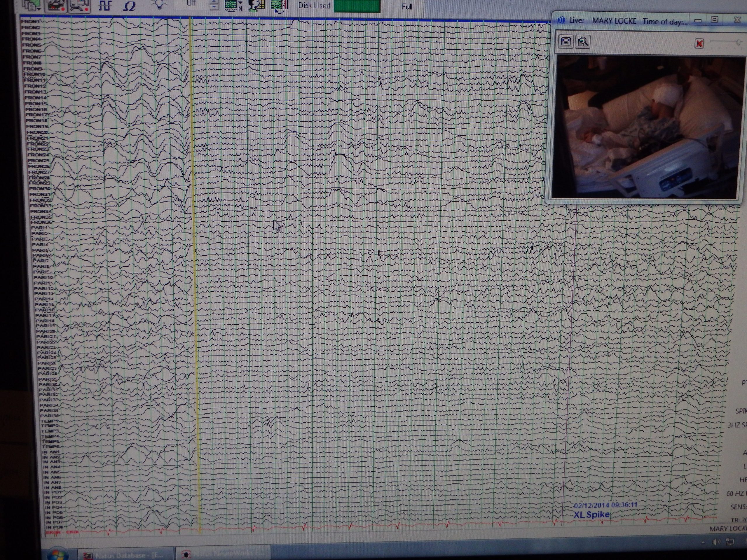Click the EEG trace refresh icon
Image resolution: width=747 pixels, height=560 pixels.
click(279, 6)
